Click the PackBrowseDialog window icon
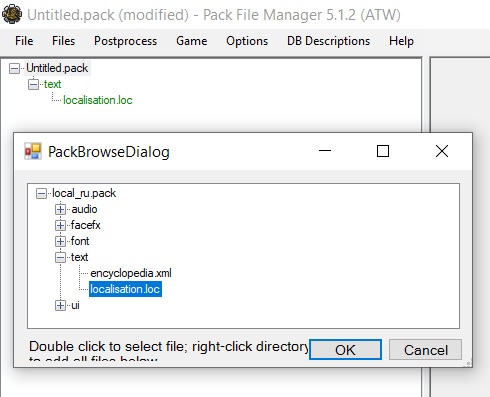490x397 pixels. pyautogui.click(x=33, y=151)
